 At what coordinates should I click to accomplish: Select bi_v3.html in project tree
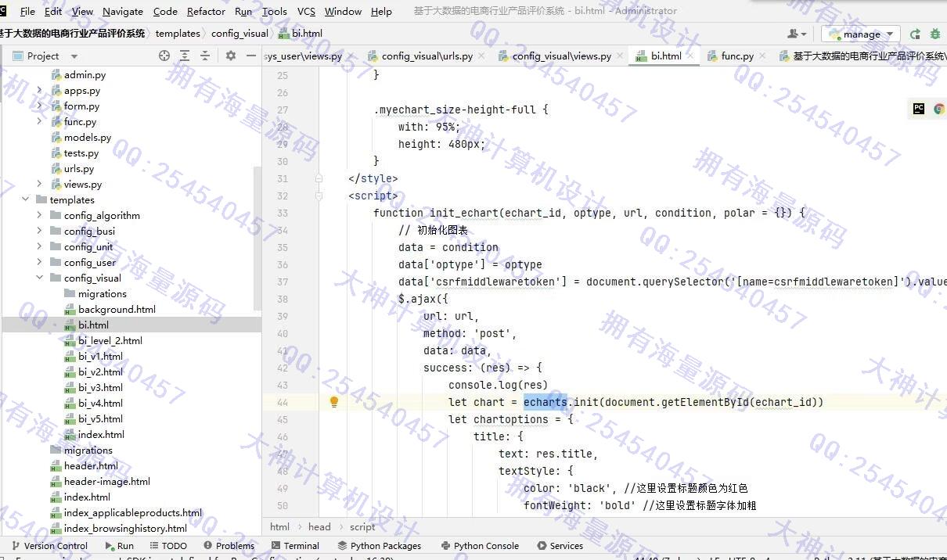tap(100, 387)
